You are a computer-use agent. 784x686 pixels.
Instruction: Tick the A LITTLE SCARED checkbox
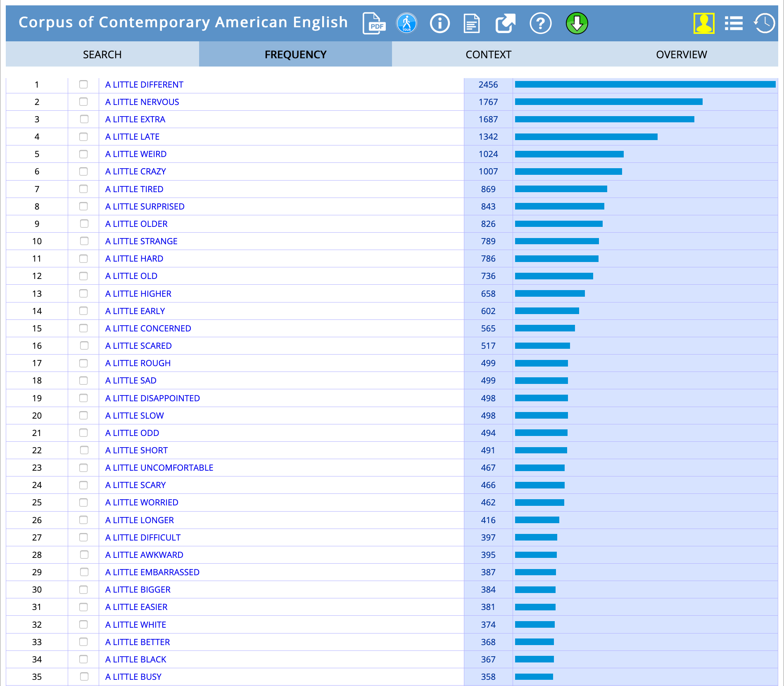84,345
